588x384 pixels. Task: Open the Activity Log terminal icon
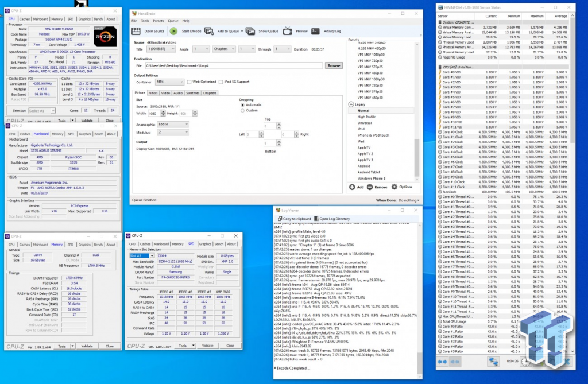click(x=316, y=31)
